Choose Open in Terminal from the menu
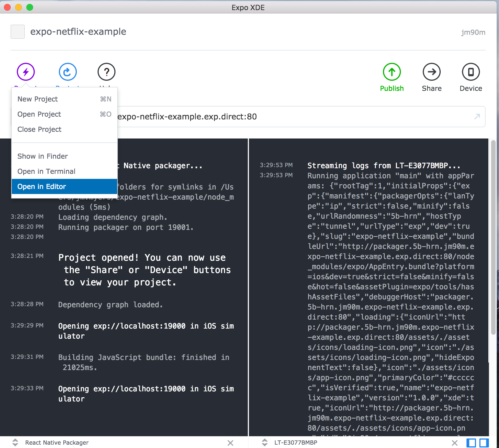This screenshot has height=448, width=499. [47, 171]
